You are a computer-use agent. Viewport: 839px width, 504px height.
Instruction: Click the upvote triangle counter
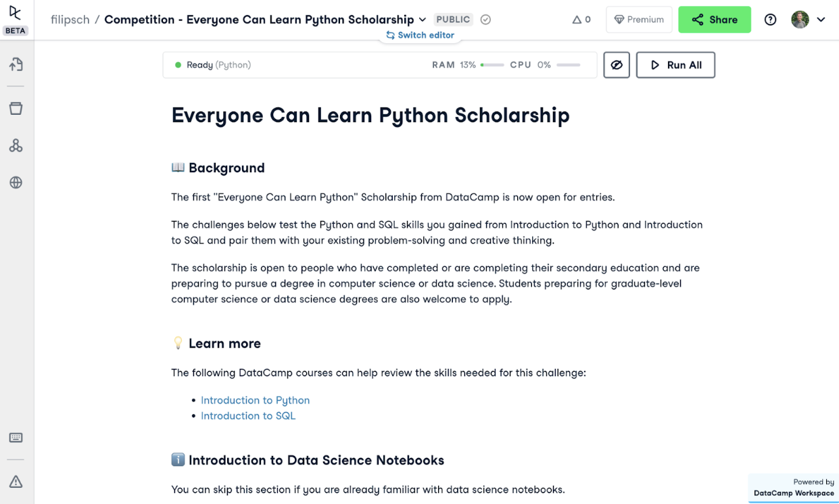click(581, 20)
